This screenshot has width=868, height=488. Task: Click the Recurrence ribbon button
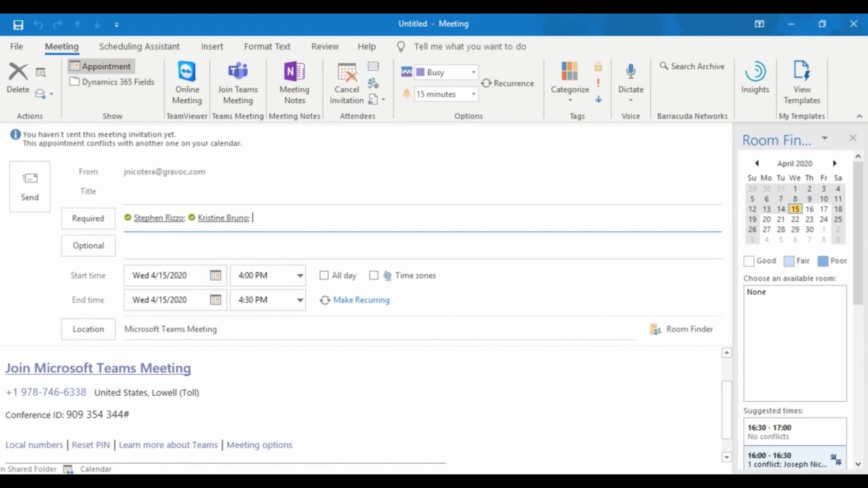[507, 83]
